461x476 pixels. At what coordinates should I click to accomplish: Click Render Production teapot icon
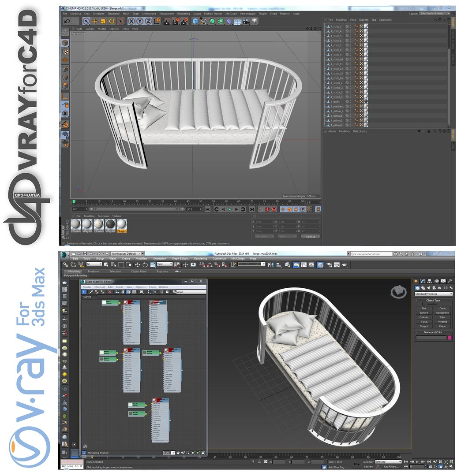click(344, 265)
